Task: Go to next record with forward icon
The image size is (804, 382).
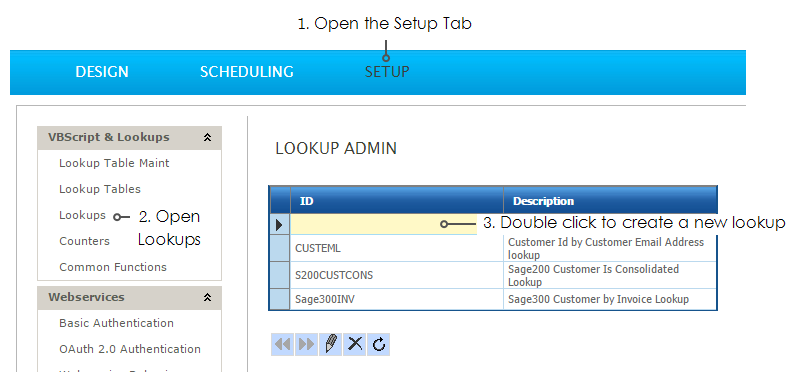Action: (306, 344)
